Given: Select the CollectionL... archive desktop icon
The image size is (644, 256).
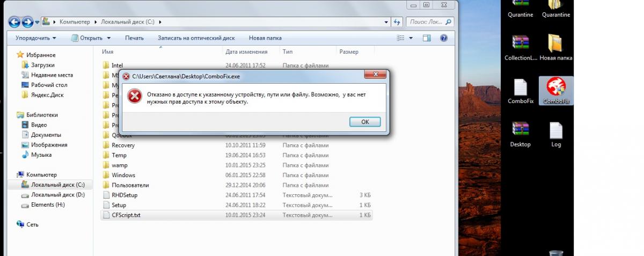Looking at the screenshot, I should (x=521, y=48).
